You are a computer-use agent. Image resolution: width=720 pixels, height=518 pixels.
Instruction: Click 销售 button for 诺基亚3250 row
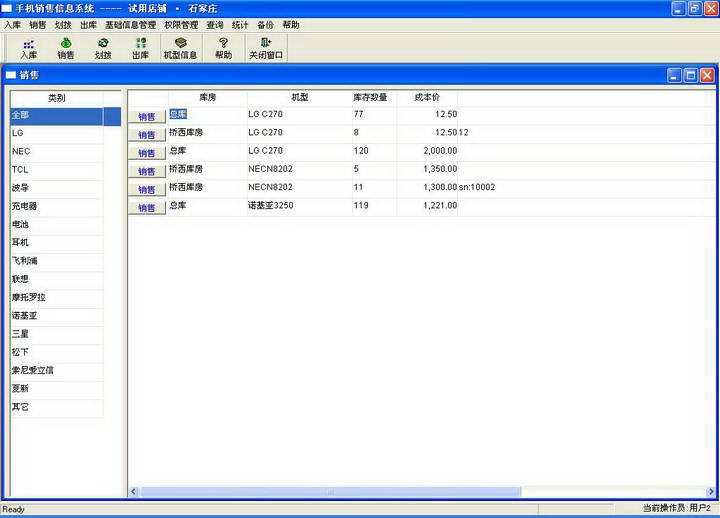[146, 208]
